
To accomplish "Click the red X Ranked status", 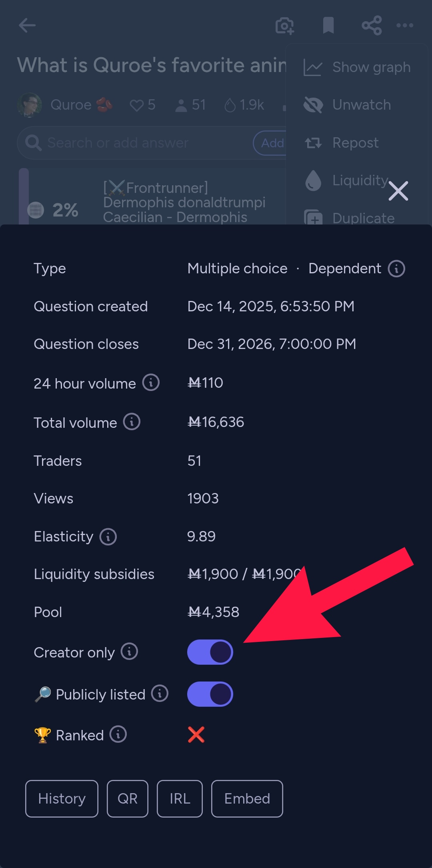I will click(196, 735).
